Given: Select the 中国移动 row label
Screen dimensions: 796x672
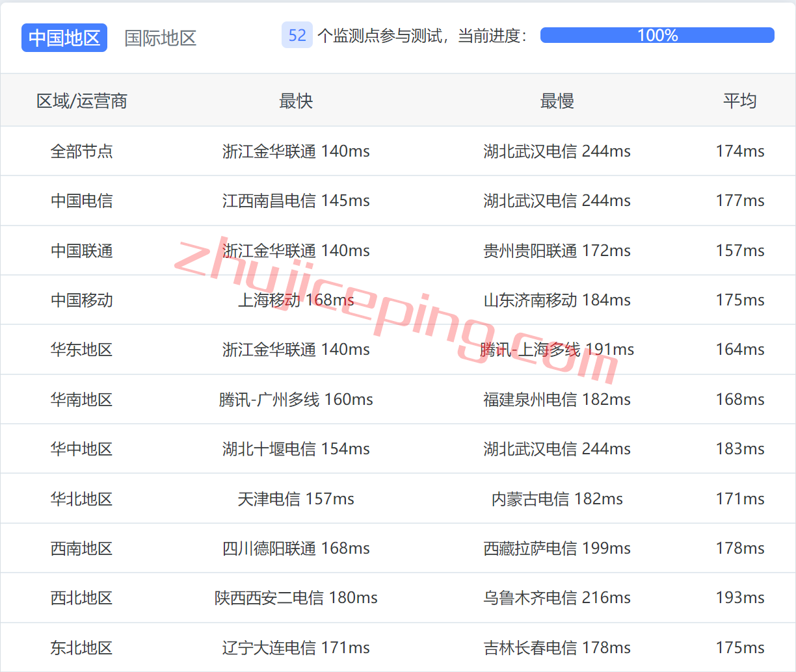Looking at the screenshot, I should pos(82,300).
